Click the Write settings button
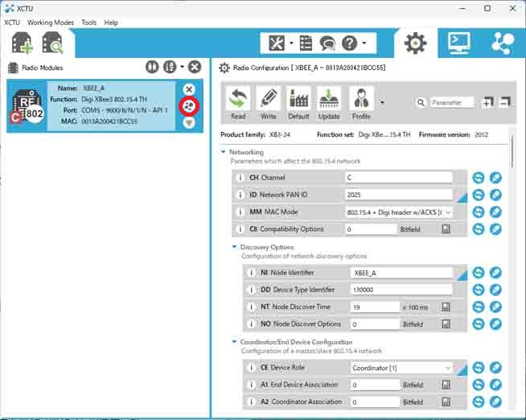This screenshot has height=420, width=526. 269,103
